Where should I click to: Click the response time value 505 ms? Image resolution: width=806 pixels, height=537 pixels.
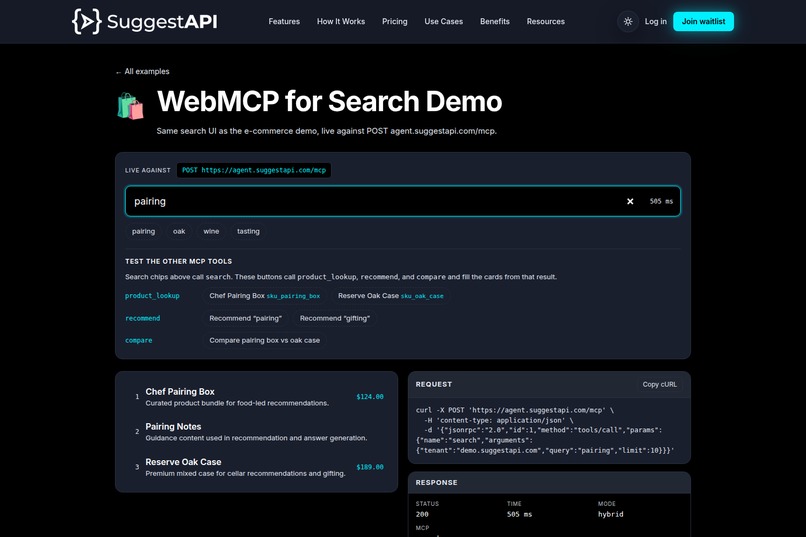coord(519,514)
